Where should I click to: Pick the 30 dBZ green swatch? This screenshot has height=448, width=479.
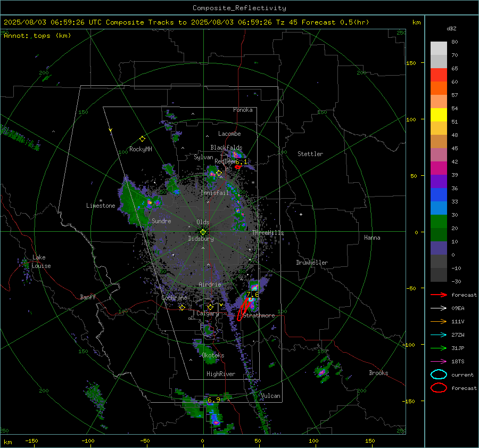pyautogui.click(x=439, y=221)
